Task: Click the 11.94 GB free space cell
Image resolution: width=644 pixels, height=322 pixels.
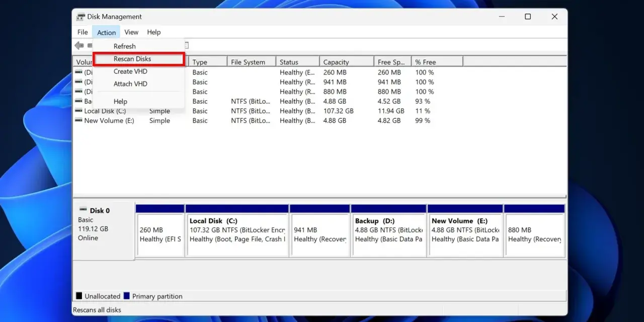Action: click(x=391, y=111)
